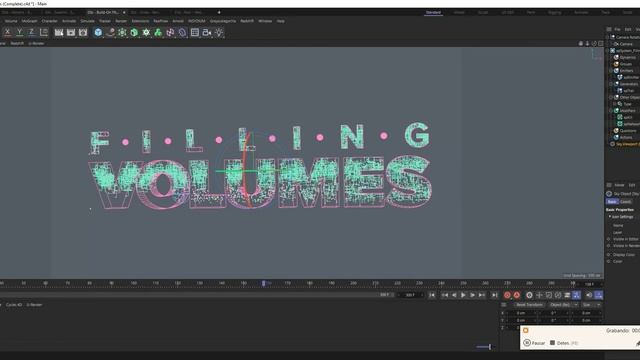Image resolution: width=640 pixels, height=360 pixels.
Task: Jump to the next keyframe
Action: 482,295
